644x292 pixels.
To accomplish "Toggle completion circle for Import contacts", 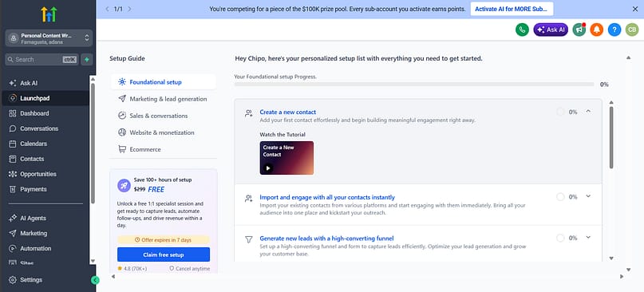I will pos(560,197).
